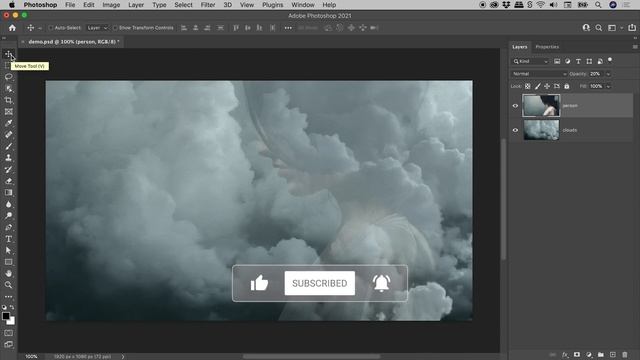Add a layer mask to the layer
The width and height of the screenshot is (640, 360).
coord(577,355)
